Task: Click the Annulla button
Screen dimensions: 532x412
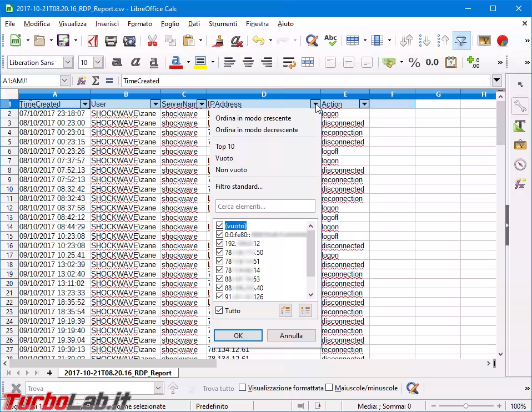Action: click(x=291, y=335)
